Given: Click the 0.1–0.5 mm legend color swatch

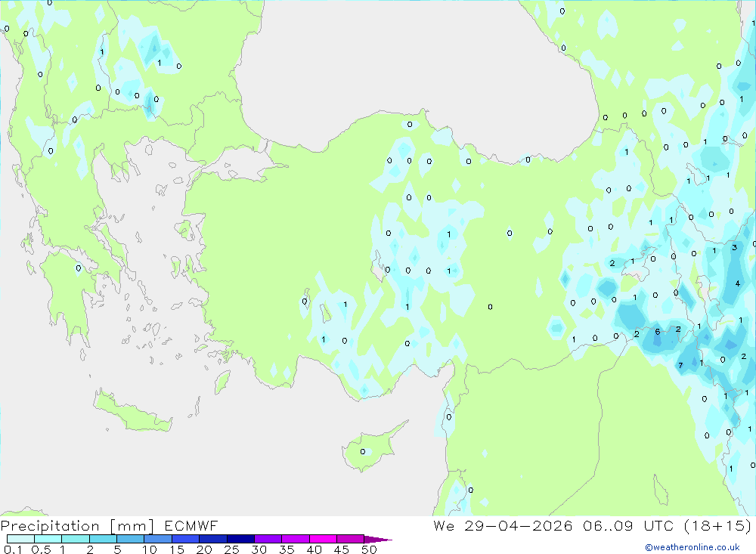Looking at the screenshot, I should 20,539.
